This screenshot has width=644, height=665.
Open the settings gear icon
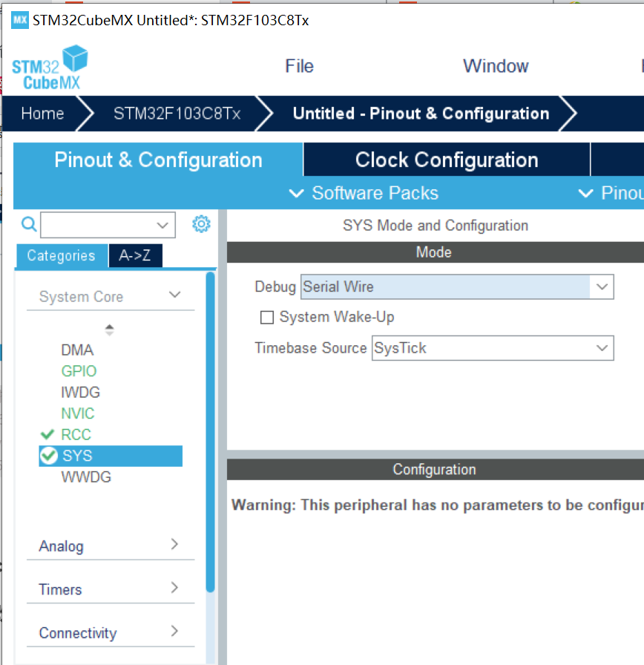pos(201,224)
